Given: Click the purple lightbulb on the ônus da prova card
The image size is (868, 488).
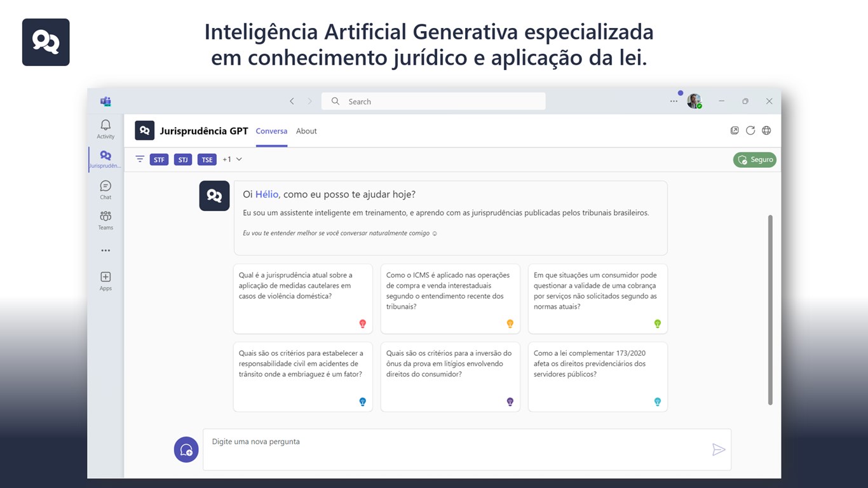Looking at the screenshot, I should 510,402.
